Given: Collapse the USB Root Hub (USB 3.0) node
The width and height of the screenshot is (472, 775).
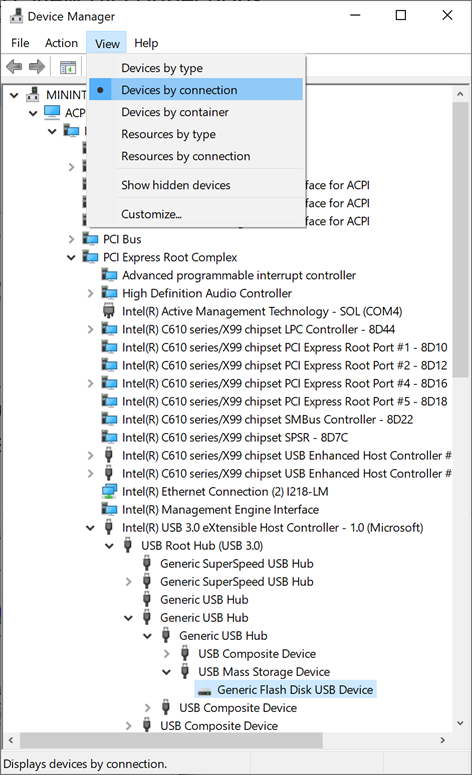Looking at the screenshot, I should click(x=109, y=546).
